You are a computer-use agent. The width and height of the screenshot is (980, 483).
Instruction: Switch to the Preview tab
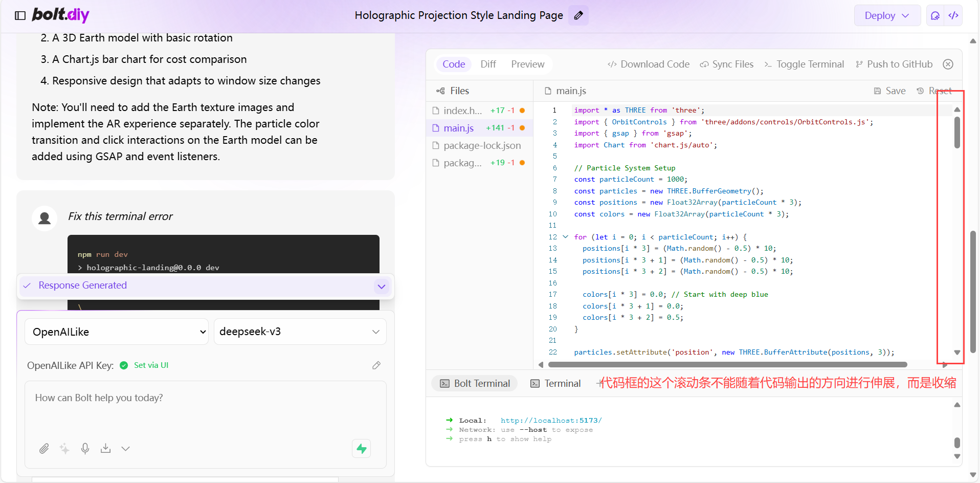click(x=528, y=64)
